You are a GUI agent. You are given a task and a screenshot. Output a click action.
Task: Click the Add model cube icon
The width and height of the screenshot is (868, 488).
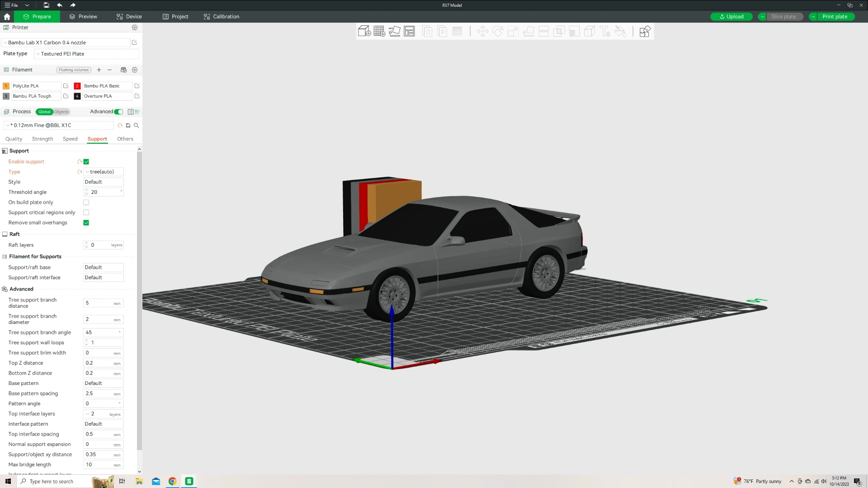364,31
